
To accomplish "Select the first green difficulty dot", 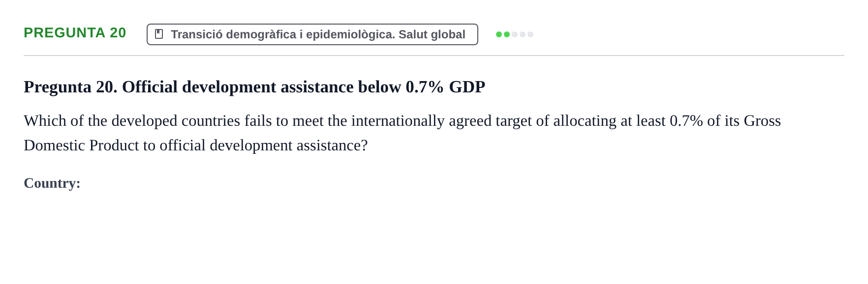I will [x=499, y=34].
